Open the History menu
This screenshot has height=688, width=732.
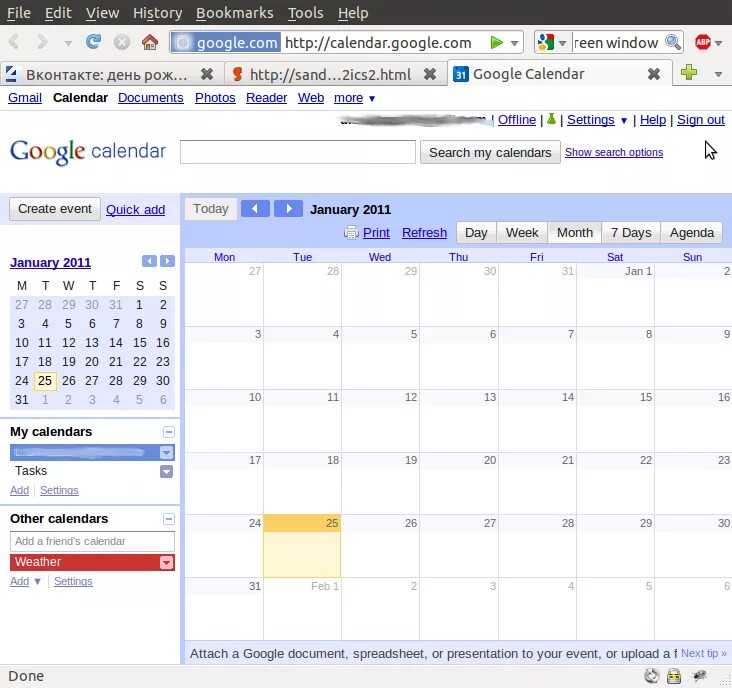tap(157, 13)
